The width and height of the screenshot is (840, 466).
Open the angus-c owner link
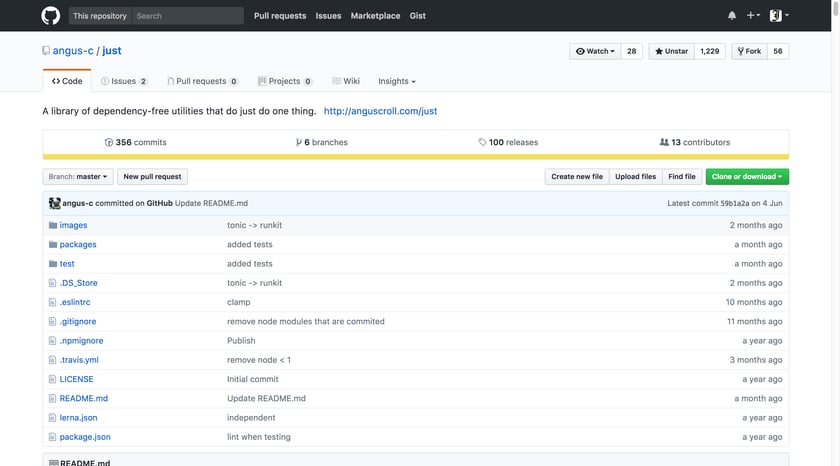(x=73, y=51)
